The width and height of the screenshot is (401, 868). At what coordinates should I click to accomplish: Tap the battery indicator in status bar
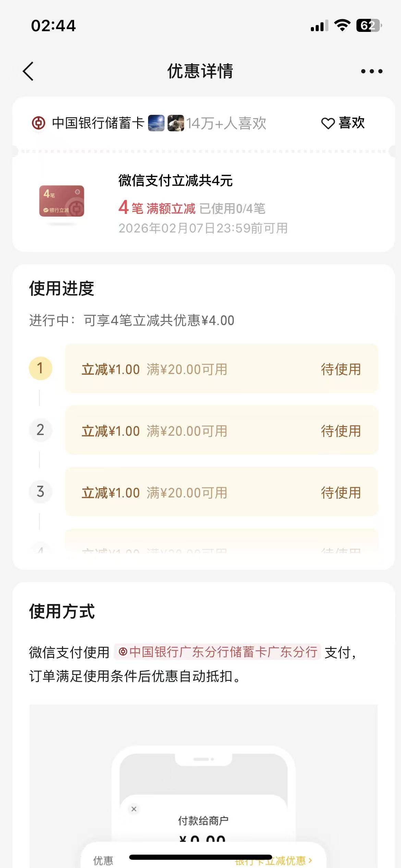(x=368, y=26)
